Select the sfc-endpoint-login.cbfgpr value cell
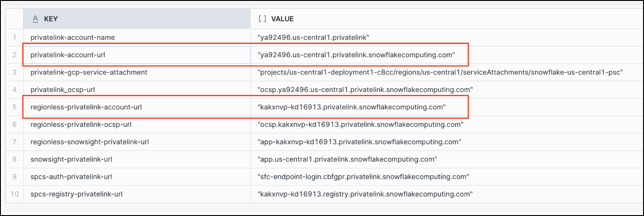The width and height of the screenshot is (644, 216). pos(363,177)
